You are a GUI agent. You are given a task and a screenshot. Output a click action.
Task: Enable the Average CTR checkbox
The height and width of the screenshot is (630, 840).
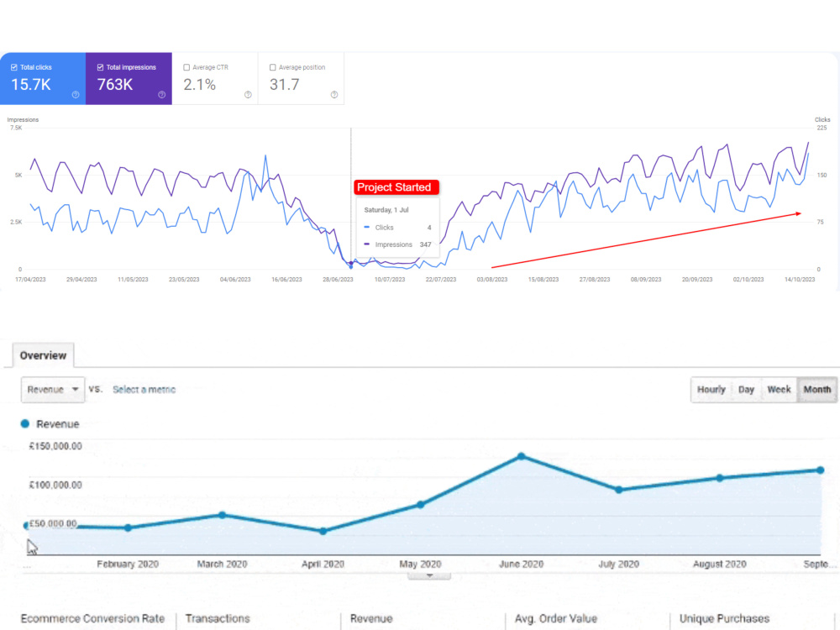[186, 67]
